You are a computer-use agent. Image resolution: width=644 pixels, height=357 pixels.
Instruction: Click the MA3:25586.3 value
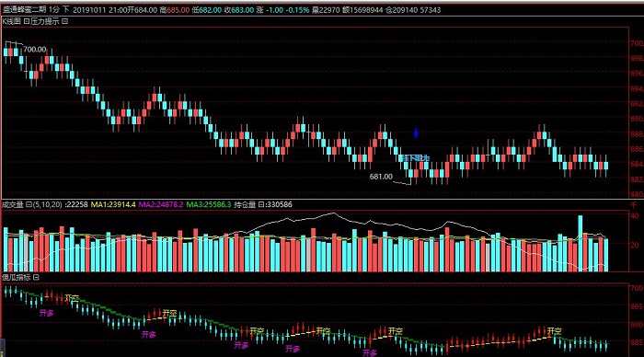[x=209, y=204]
